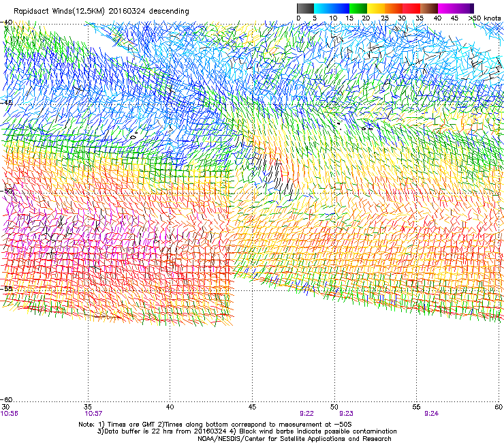
Task: Click the ">50 knots" legend label
Action: tap(484, 18)
